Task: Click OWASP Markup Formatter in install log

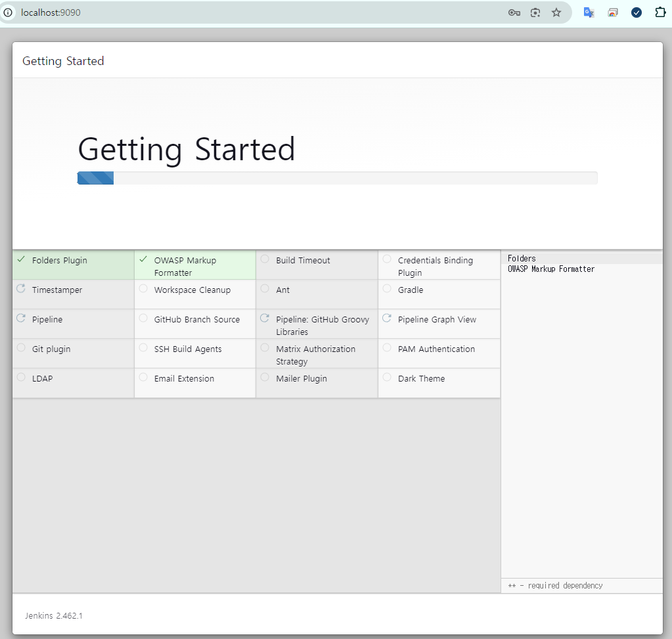Action: coord(551,269)
